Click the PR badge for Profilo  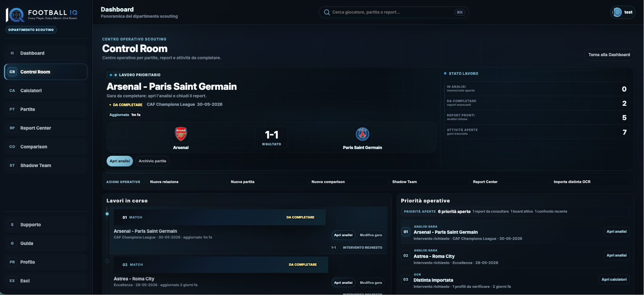[x=12, y=262]
